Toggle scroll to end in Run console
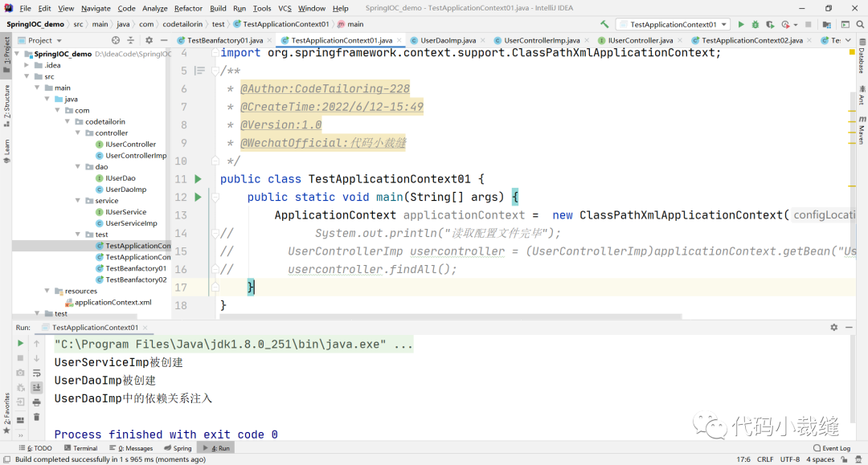This screenshot has width=868, height=465. click(36, 388)
